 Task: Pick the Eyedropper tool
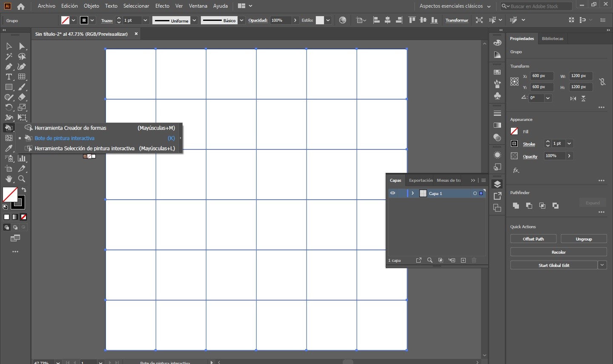click(x=9, y=148)
